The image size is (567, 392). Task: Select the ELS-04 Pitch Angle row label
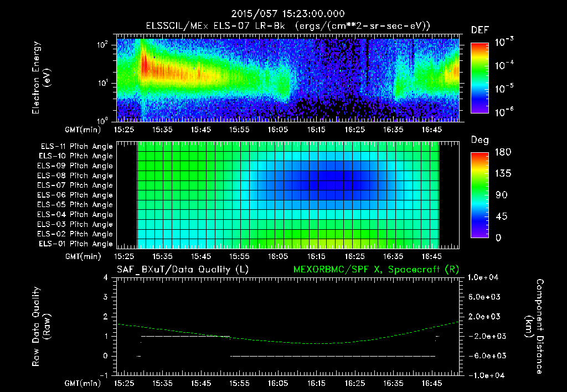[75, 214]
